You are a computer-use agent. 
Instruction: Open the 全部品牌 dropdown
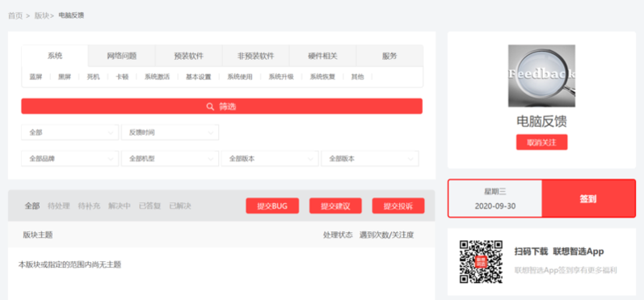[x=69, y=158]
